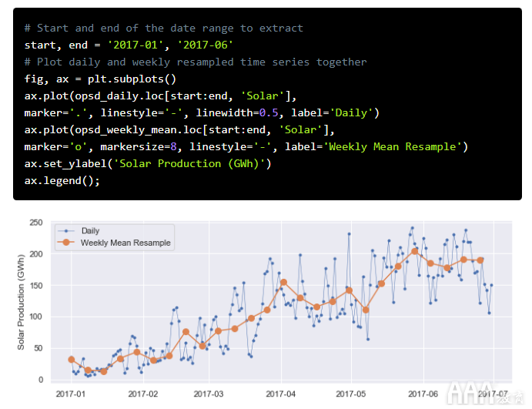Click the y-axis tick label 100

tap(36, 317)
